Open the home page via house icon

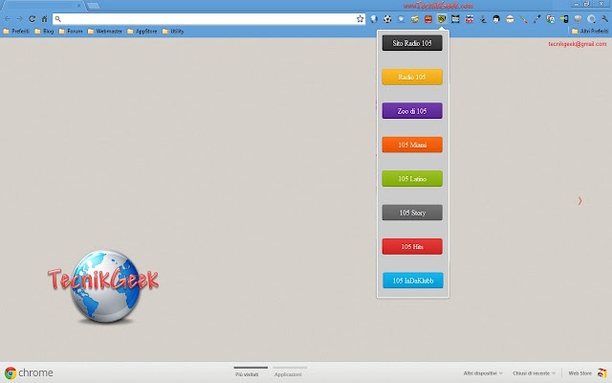[44, 19]
